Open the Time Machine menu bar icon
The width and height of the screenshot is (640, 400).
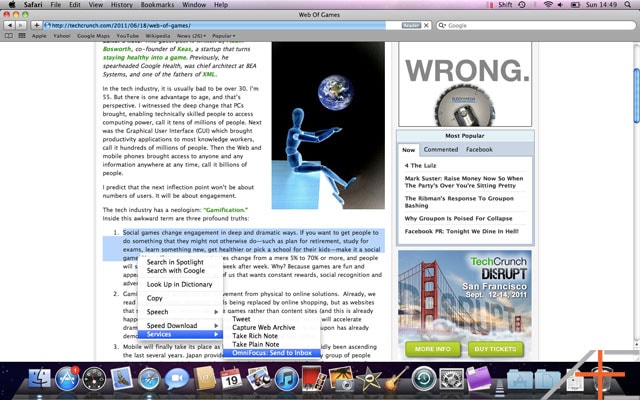click(x=522, y=5)
